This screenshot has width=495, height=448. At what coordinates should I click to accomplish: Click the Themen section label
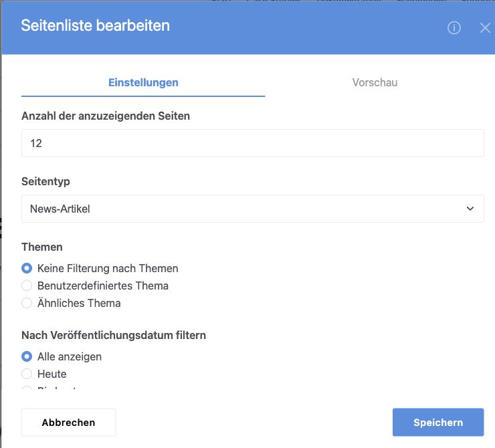(x=42, y=247)
